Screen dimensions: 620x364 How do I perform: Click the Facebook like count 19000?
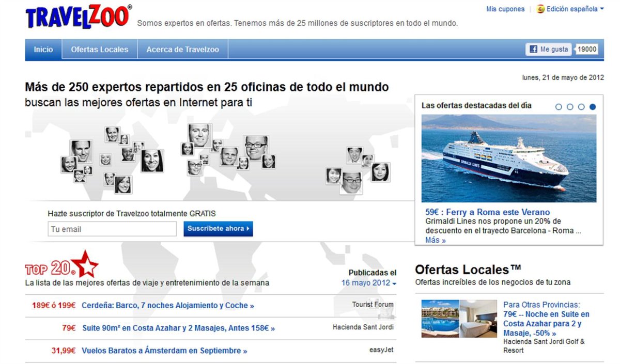(587, 50)
